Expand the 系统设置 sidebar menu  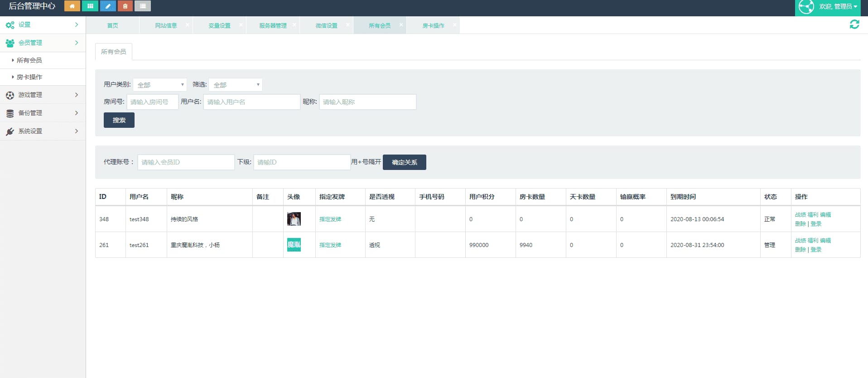click(43, 131)
